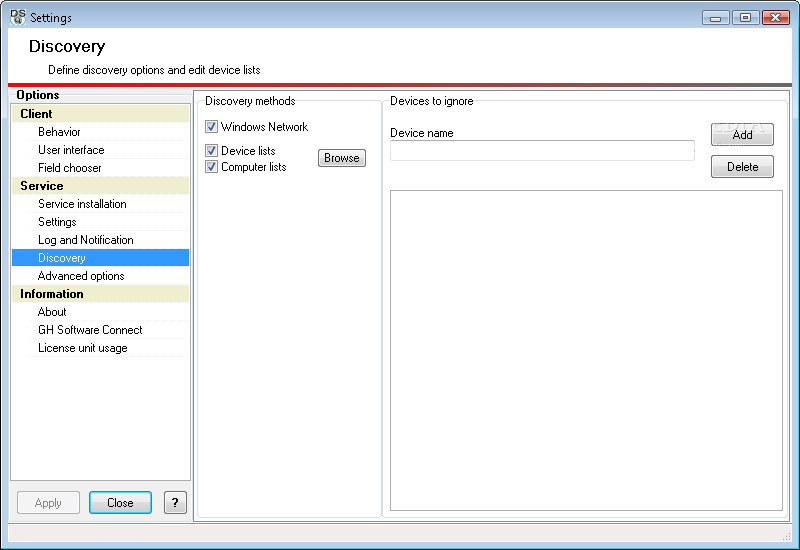Click the Apply button
Screen dimensions: 800x550
48,503
